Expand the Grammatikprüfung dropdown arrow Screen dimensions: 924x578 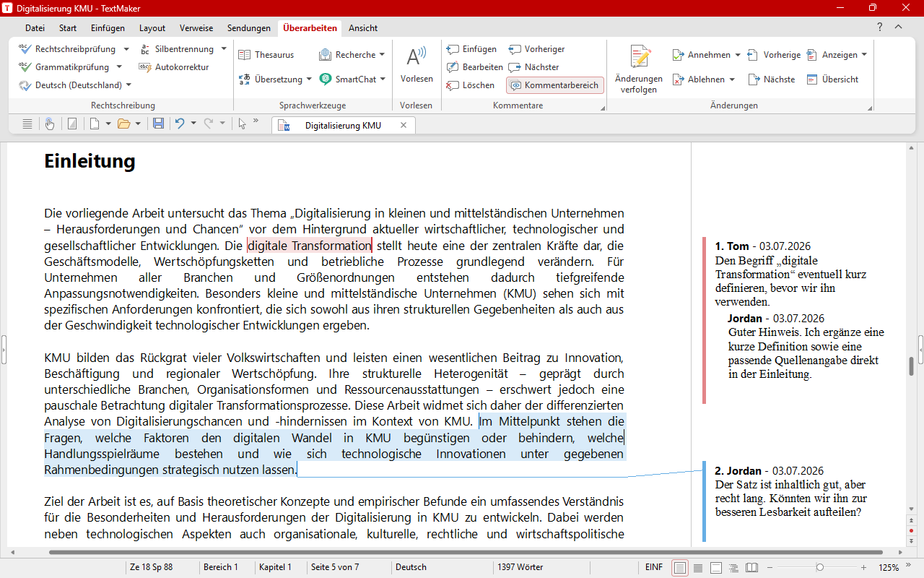tap(118, 67)
